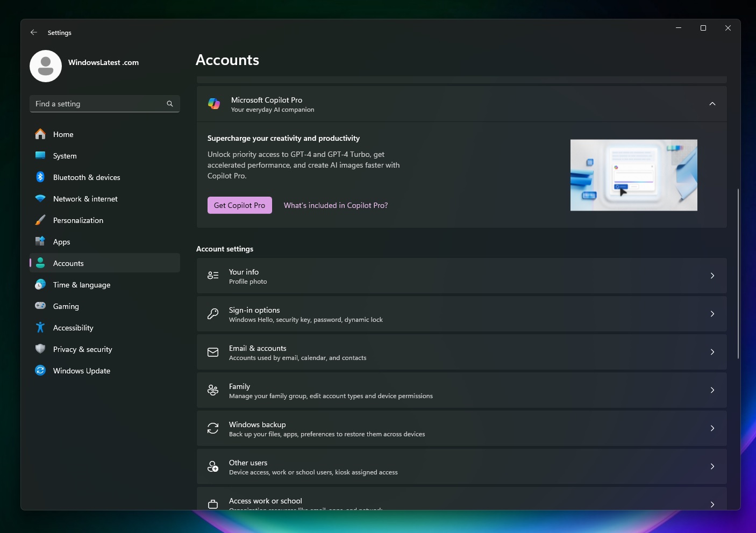Viewport: 756px width, 533px height.
Task: Click 'Supercharge your creativity and productivity' text
Action: (283, 138)
